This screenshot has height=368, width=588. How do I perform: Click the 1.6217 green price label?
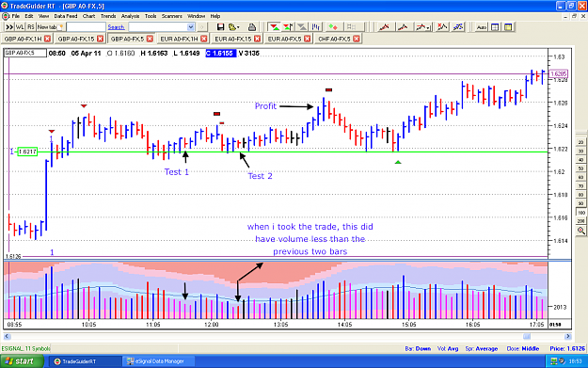tap(27, 152)
